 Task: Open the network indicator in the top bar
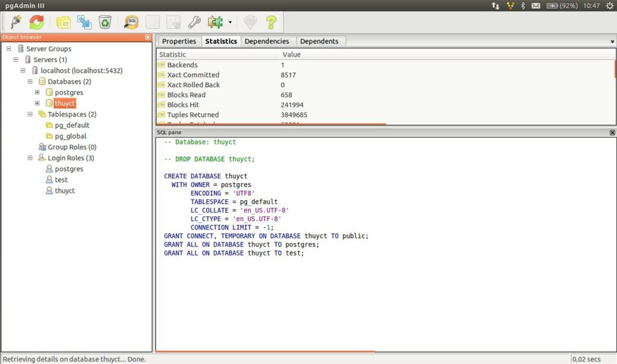pos(495,5)
